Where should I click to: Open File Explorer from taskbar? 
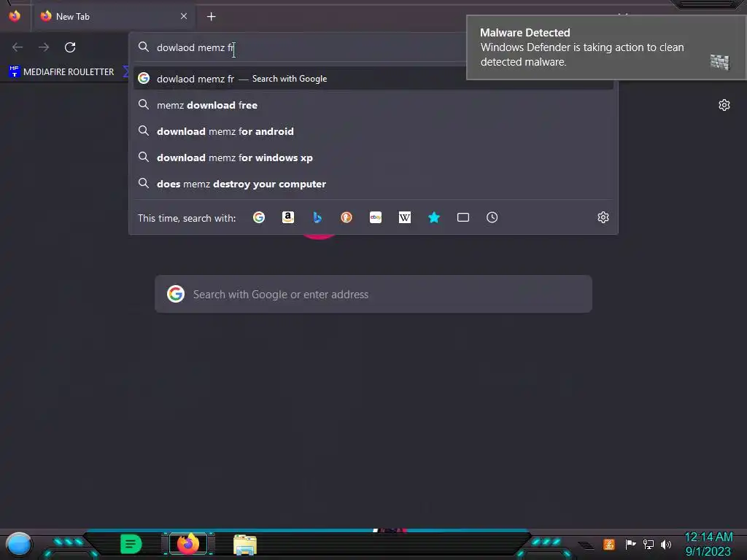[x=245, y=545]
